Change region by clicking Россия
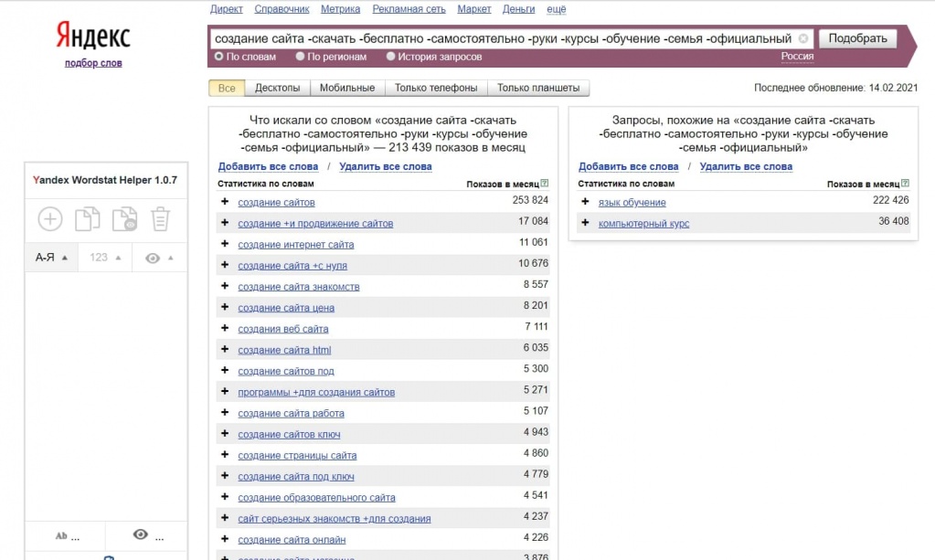The height and width of the screenshot is (560, 935). [795, 56]
